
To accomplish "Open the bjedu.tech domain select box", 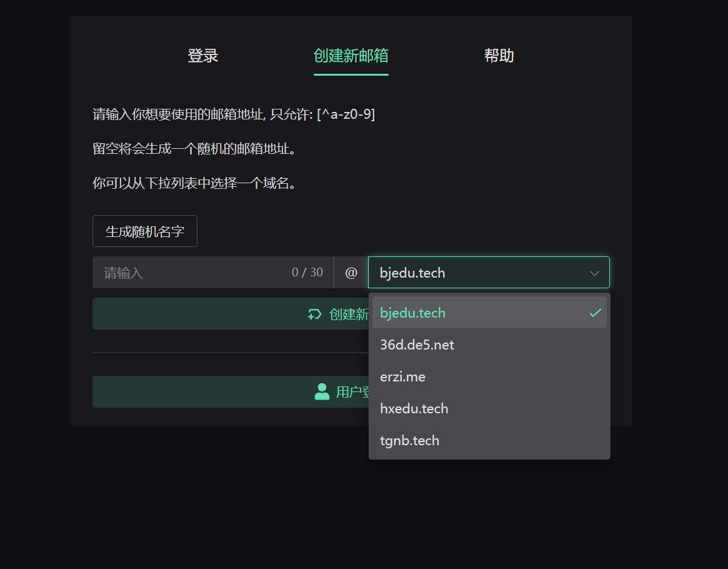I will [489, 272].
